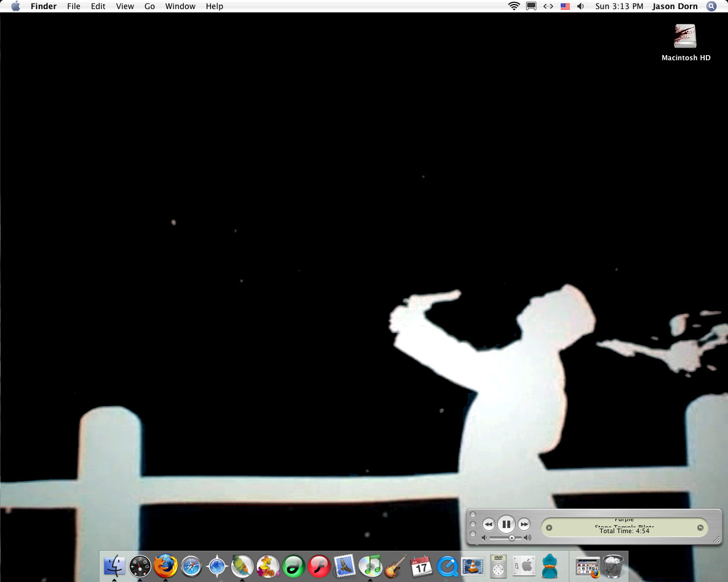This screenshot has width=728, height=582.
Task: Zoom the iTunes mini player window
Action: click(473, 534)
